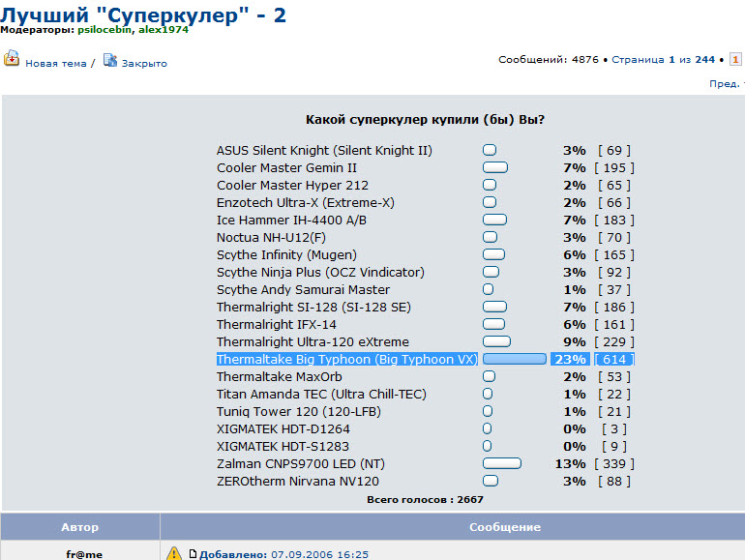Click the Закрыто link
The image size is (745, 560).
[x=144, y=63]
